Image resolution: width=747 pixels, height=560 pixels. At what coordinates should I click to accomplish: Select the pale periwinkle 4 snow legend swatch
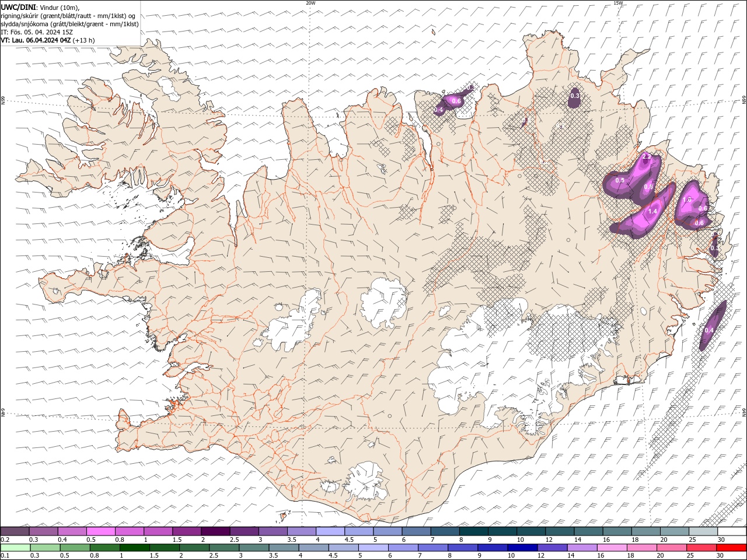click(330, 531)
